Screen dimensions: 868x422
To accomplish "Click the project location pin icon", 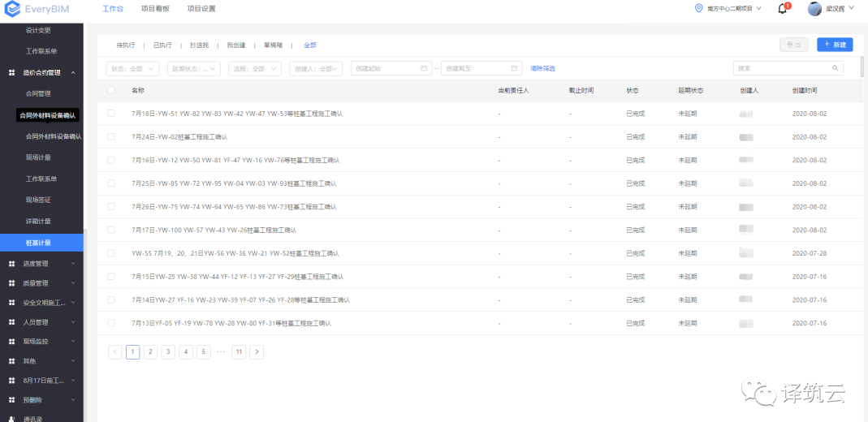I will pyautogui.click(x=698, y=8).
